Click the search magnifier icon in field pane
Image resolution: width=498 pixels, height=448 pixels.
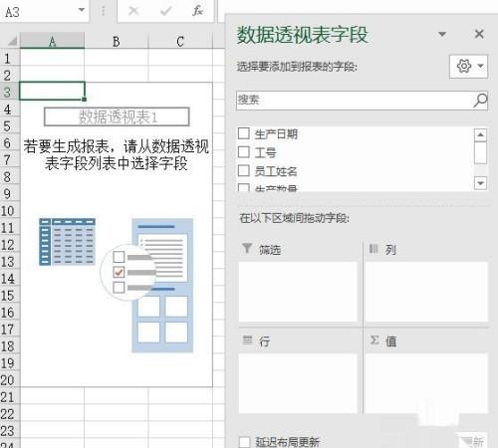(x=480, y=101)
